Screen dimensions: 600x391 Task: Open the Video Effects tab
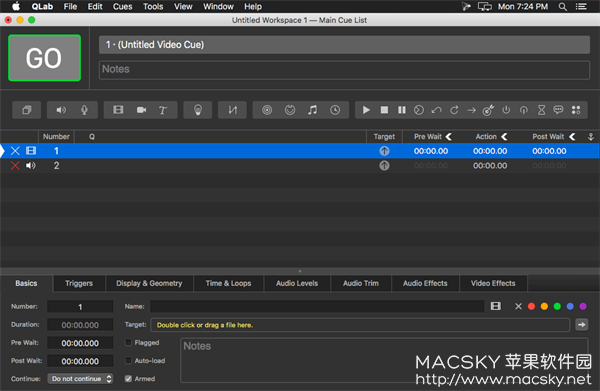click(x=493, y=283)
